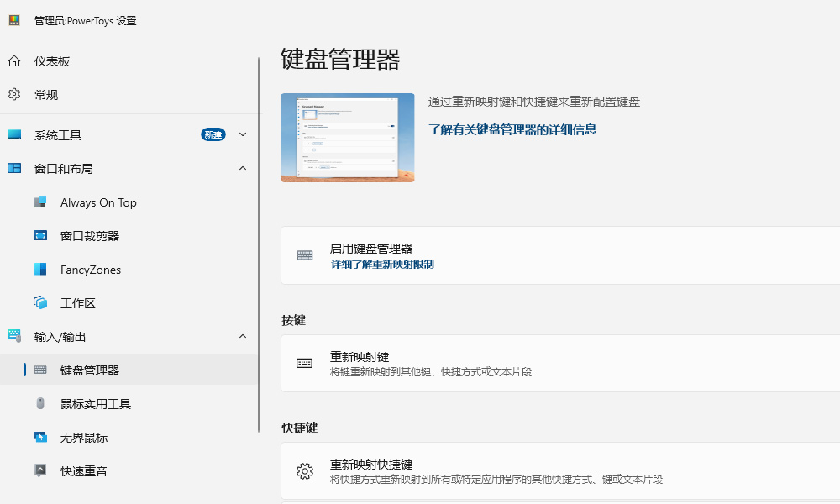Click the 输入/输出 keyboard-mouse icon

click(x=14, y=336)
